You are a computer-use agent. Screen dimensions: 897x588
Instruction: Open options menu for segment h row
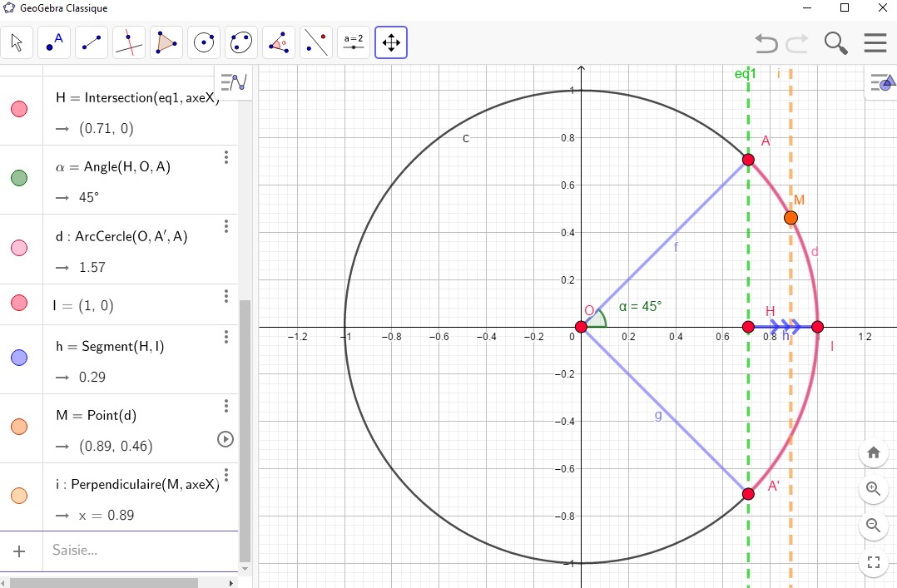[226, 337]
